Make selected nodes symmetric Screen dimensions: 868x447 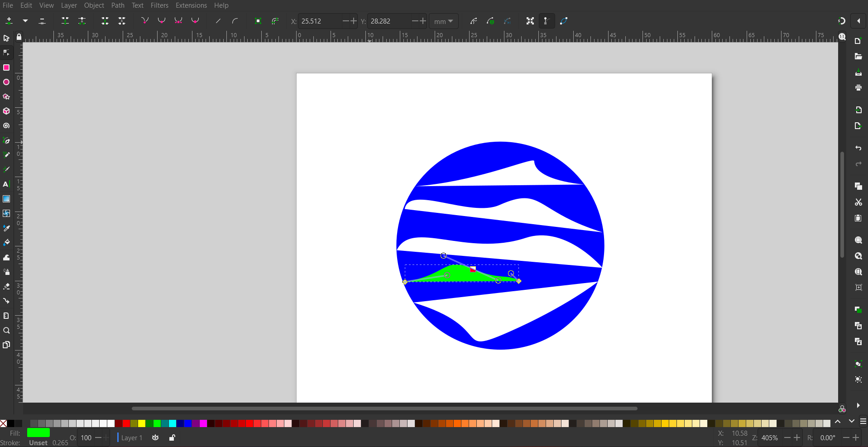(x=178, y=21)
